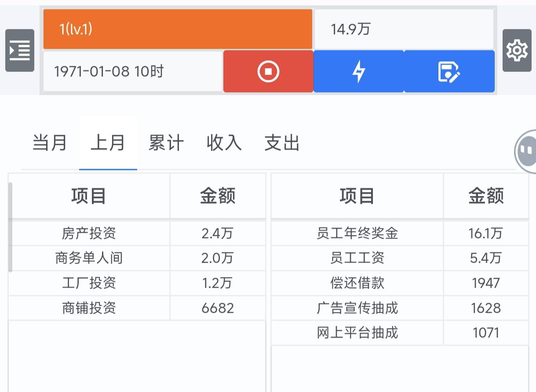The image size is (536, 392).
Task: Switch to the 收入 tab
Action: [x=224, y=143]
